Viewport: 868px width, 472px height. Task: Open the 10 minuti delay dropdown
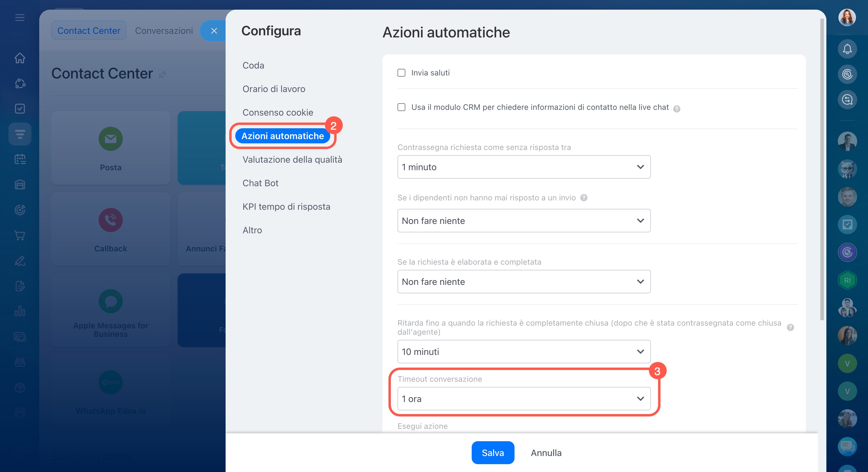[x=524, y=352]
